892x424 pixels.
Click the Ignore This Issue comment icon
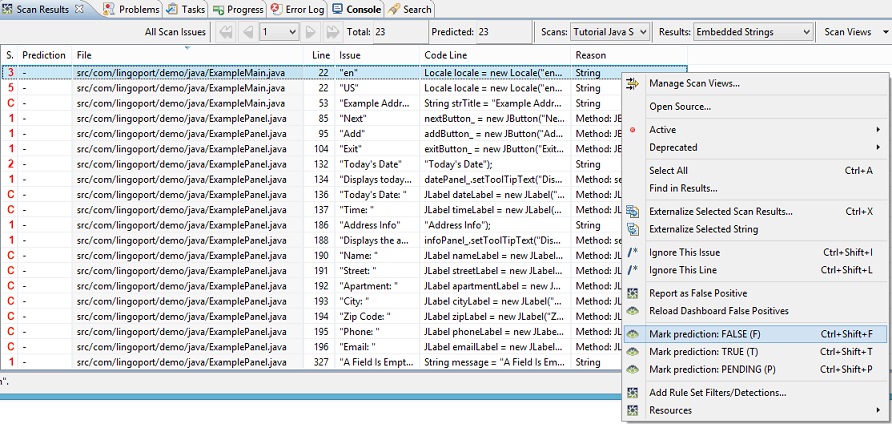[632, 253]
